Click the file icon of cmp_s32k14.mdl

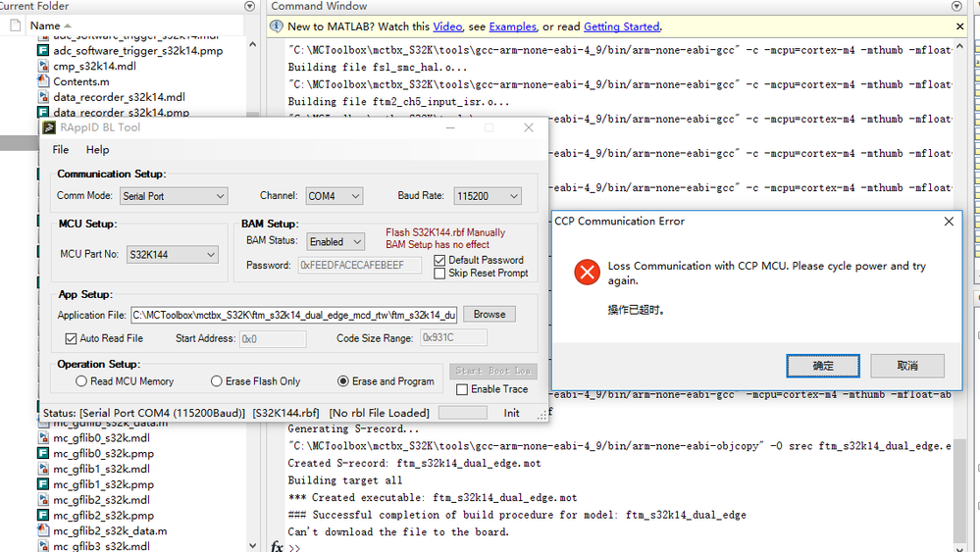(43, 66)
